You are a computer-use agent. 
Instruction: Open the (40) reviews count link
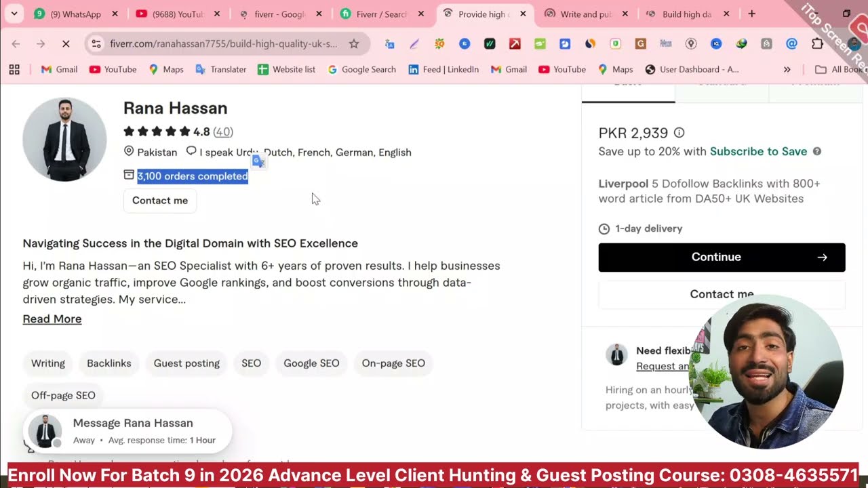point(223,131)
